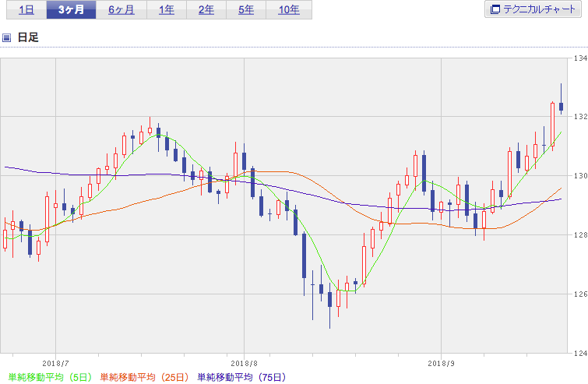This screenshot has height=384, width=588.
Task: Show the 1年 chart range
Action: coord(167,10)
